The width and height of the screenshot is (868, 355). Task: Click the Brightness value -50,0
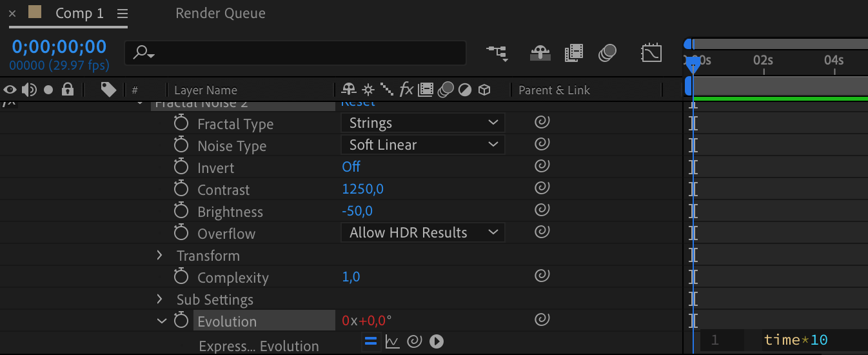[357, 211]
